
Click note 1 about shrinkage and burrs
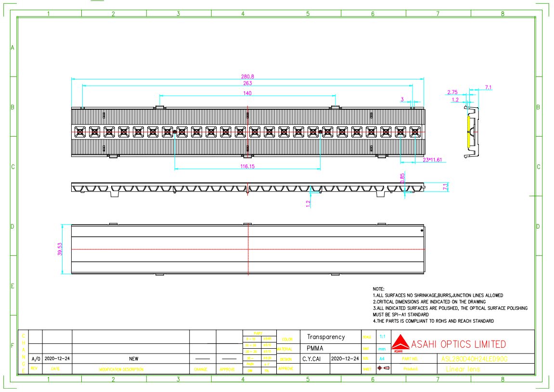click(x=438, y=295)
